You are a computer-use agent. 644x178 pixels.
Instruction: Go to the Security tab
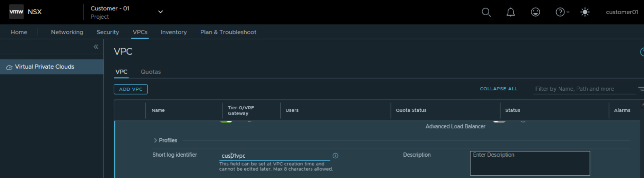(x=108, y=32)
